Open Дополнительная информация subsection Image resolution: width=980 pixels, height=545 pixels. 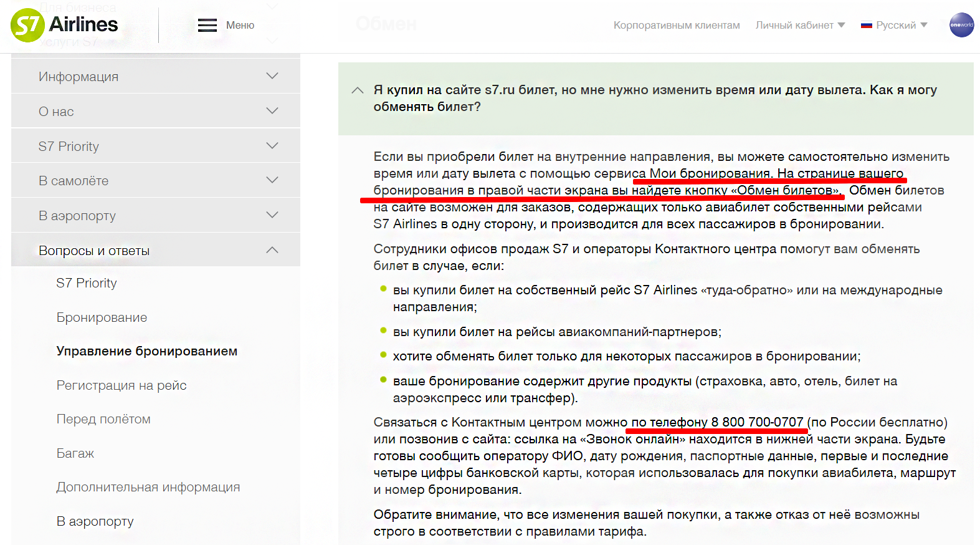(148, 487)
